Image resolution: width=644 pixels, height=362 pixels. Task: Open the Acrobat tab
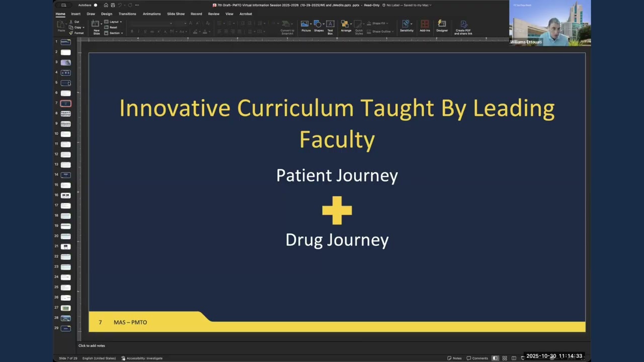246,14
